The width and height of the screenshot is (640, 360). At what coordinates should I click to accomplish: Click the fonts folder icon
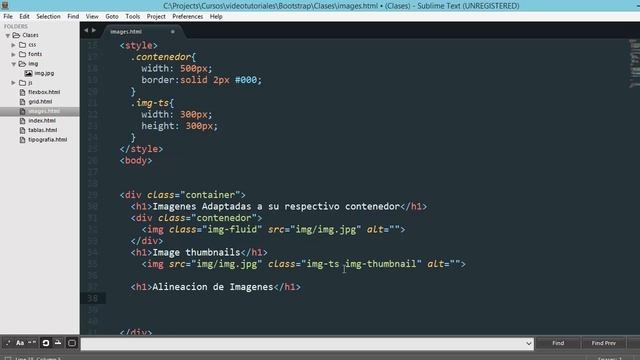22,54
